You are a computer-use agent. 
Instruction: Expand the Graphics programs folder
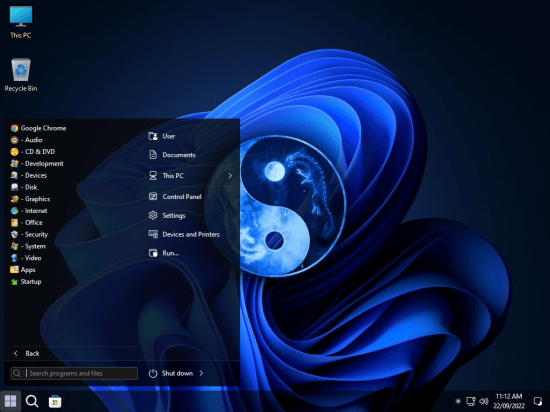pyautogui.click(x=31, y=199)
